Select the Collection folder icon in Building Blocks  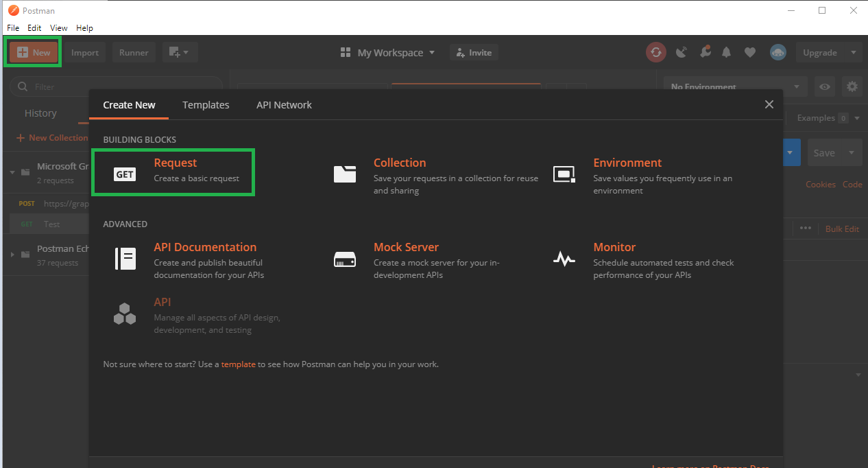point(345,174)
